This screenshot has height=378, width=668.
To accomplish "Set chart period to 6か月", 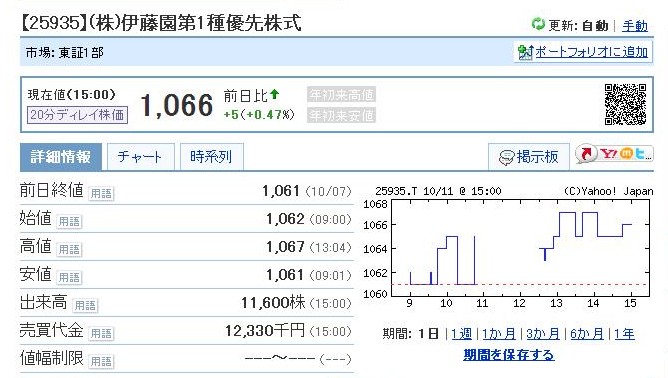I will [587, 334].
